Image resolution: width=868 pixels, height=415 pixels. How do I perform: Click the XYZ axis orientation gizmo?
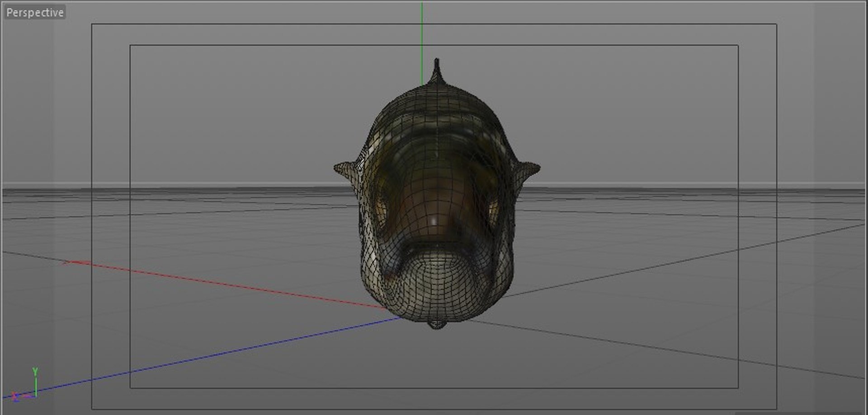[25, 385]
